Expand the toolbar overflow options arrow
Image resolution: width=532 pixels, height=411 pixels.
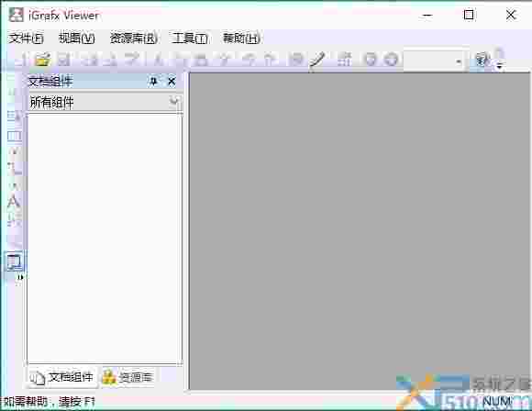tap(499, 64)
